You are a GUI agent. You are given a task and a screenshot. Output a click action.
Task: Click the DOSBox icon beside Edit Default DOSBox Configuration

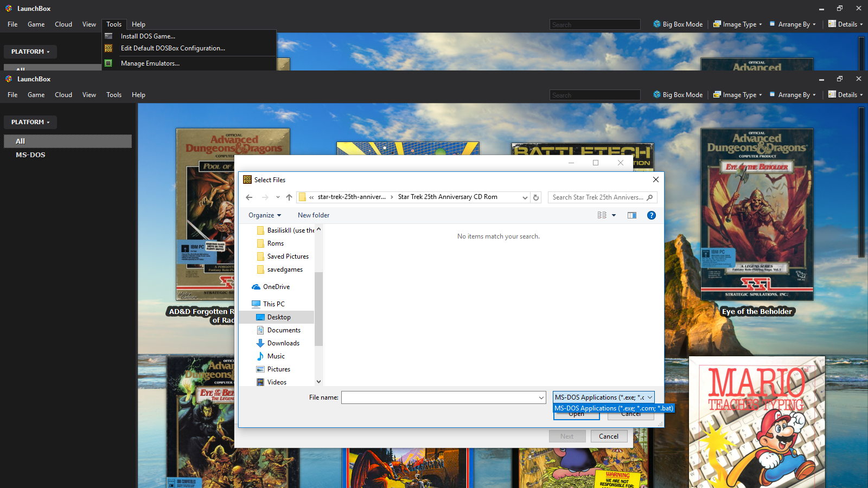108,48
